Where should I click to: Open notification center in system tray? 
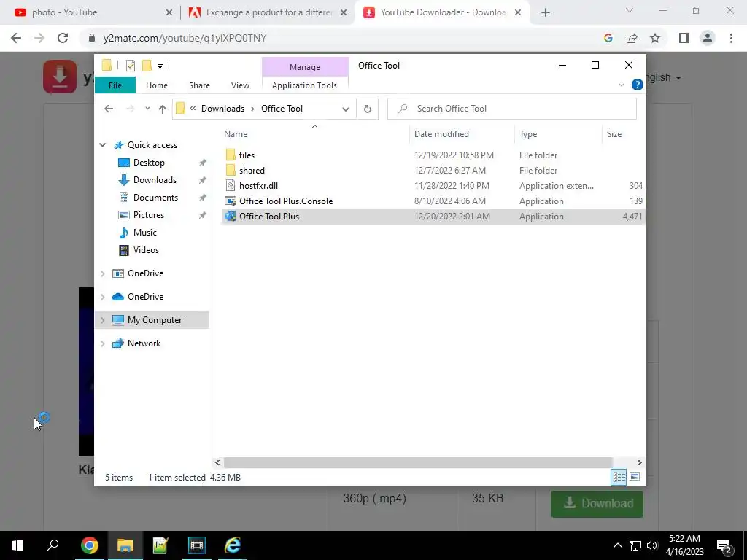point(724,545)
